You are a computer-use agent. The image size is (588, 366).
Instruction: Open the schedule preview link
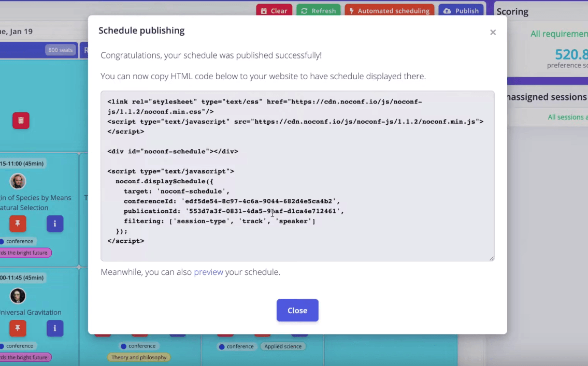coord(208,272)
